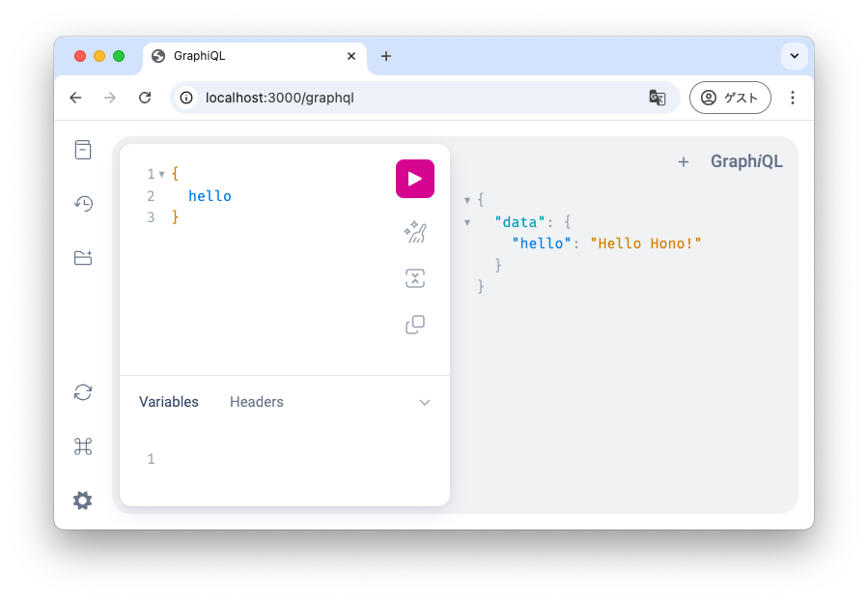Image resolution: width=868 pixels, height=601 pixels.
Task: Open a new browser tab
Action: (x=386, y=56)
